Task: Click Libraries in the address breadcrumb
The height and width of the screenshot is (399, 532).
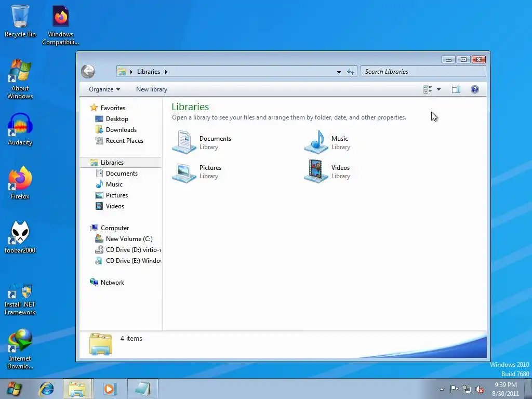Action: (x=149, y=72)
